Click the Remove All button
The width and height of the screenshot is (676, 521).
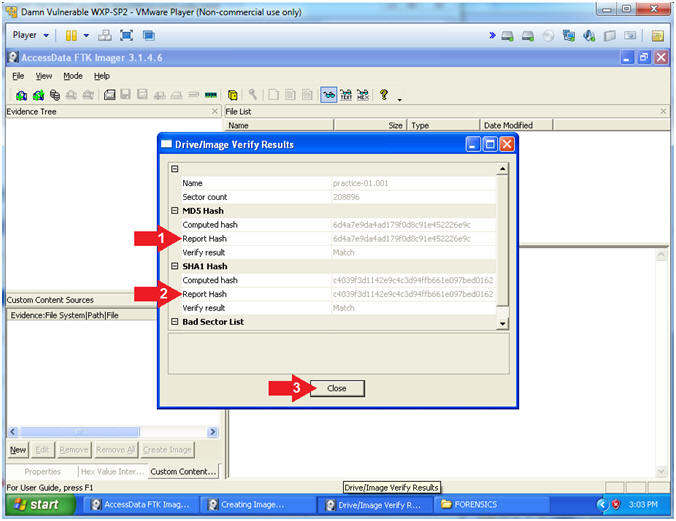116,450
